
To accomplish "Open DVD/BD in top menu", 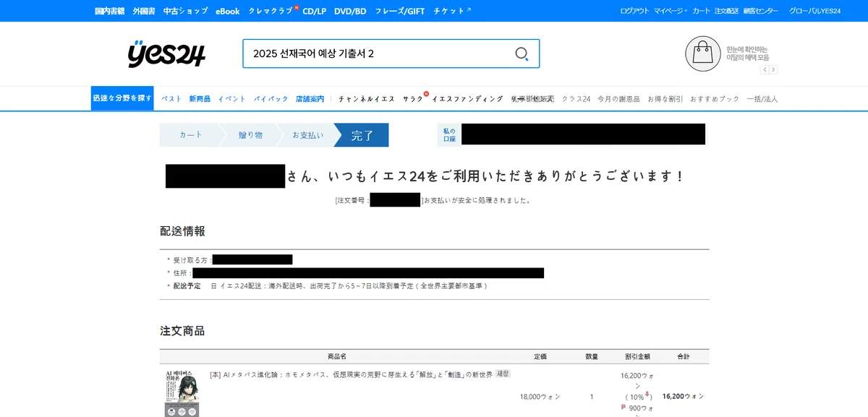I will (x=350, y=11).
